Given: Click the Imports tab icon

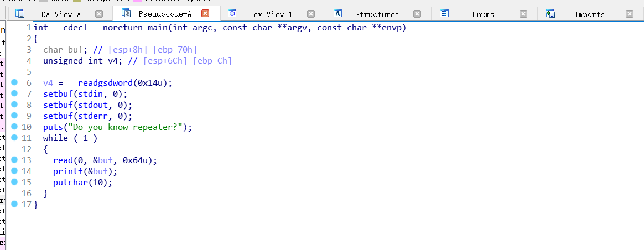Looking at the screenshot, I should [x=550, y=13].
